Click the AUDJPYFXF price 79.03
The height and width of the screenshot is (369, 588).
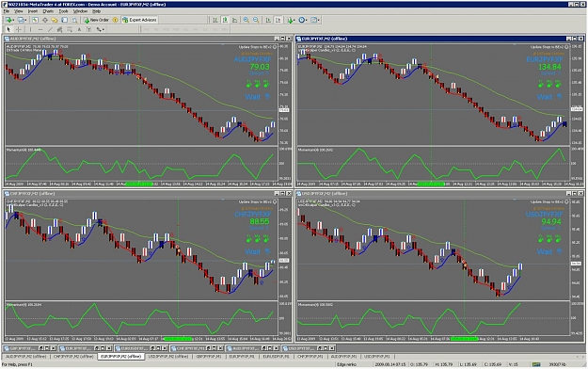point(260,67)
